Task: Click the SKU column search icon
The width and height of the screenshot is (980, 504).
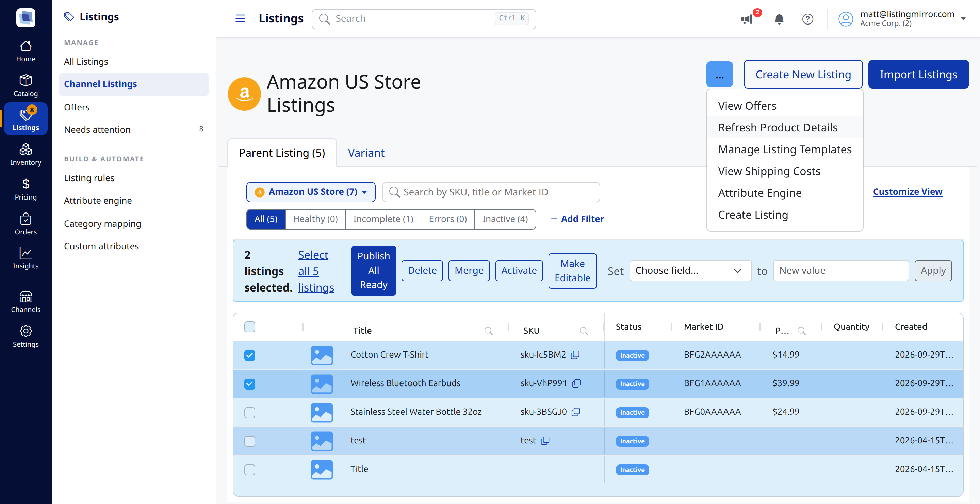Action: pos(584,331)
